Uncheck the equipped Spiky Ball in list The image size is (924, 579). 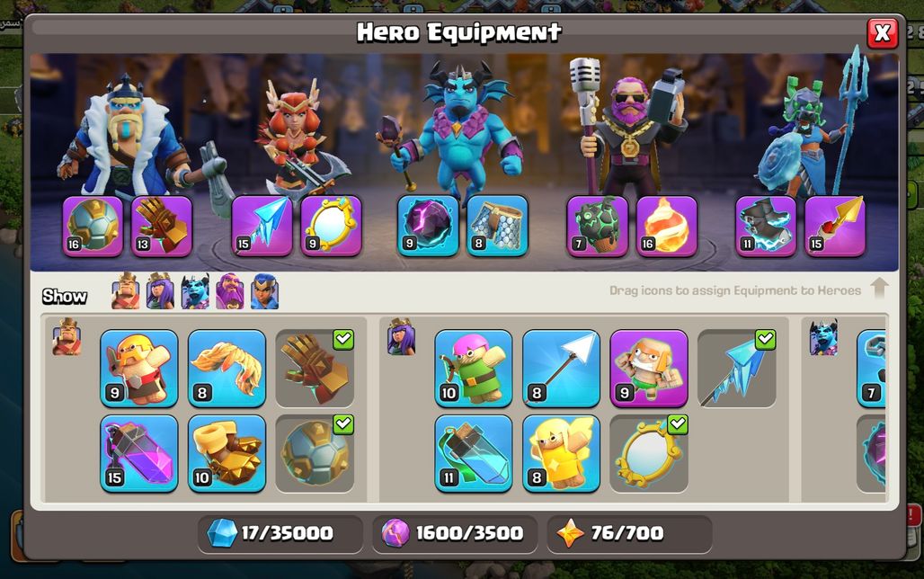click(x=315, y=453)
